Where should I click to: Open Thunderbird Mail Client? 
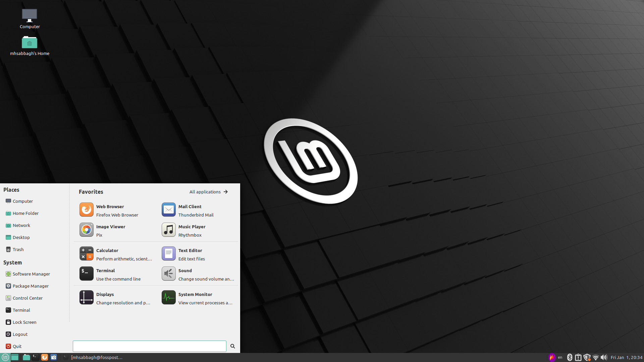pyautogui.click(x=190, y=210)
